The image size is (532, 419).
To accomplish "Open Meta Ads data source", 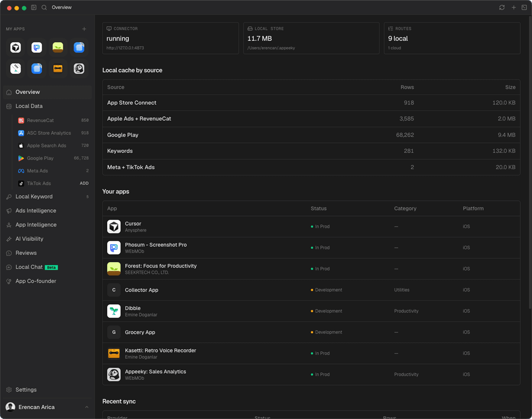I will point(53,171).
